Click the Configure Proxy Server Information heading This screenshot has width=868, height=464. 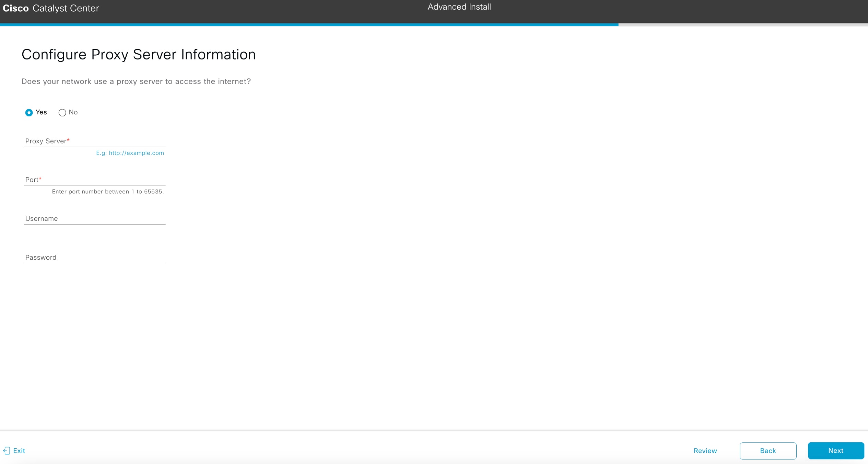[139, 54]
